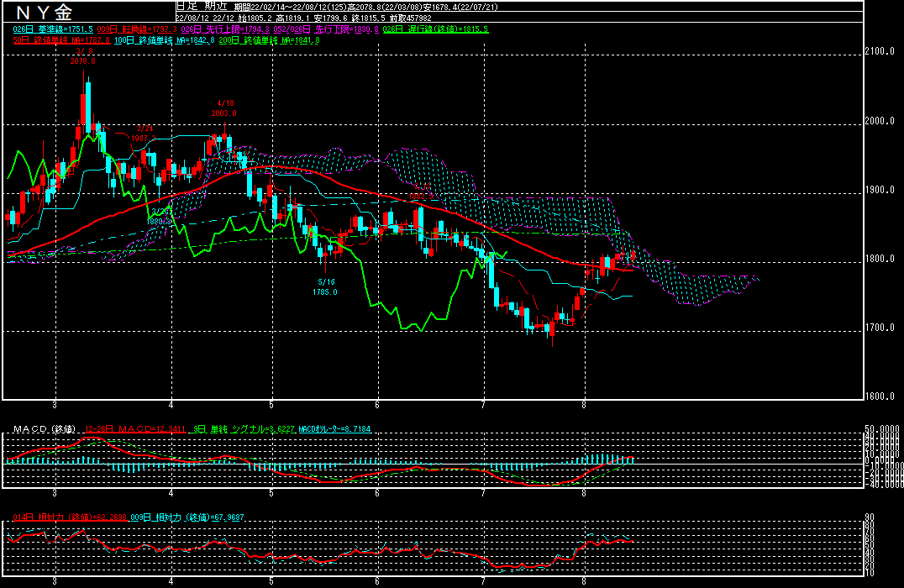
Task: Click the daily low 安1799.6
Action: click(x=331, y=18)
